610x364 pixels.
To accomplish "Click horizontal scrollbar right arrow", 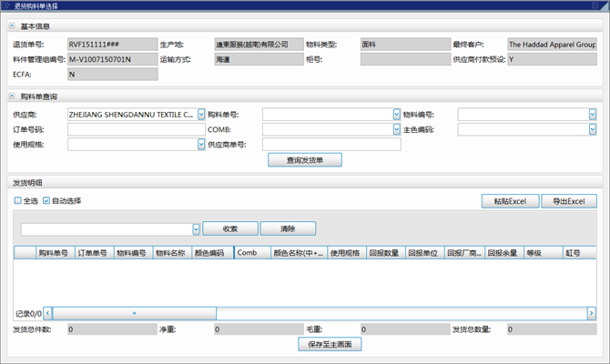I will coord(592,313).
